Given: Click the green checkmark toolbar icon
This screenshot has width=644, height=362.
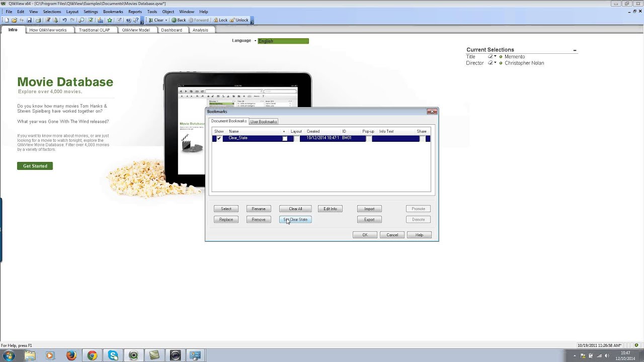Looking at the screenshot, I should pos(91,20).
